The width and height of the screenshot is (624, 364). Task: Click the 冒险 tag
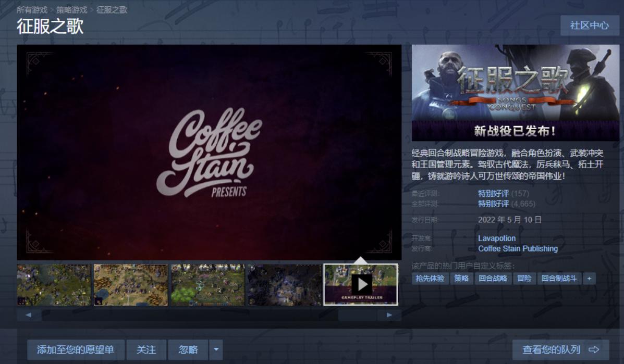click(x=524, y=278)
